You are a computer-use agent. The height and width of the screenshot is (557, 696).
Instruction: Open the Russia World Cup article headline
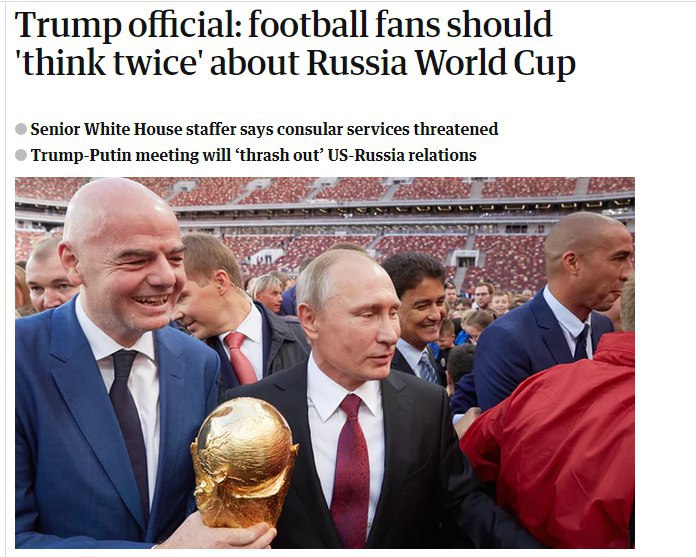(x=295, y=43)
